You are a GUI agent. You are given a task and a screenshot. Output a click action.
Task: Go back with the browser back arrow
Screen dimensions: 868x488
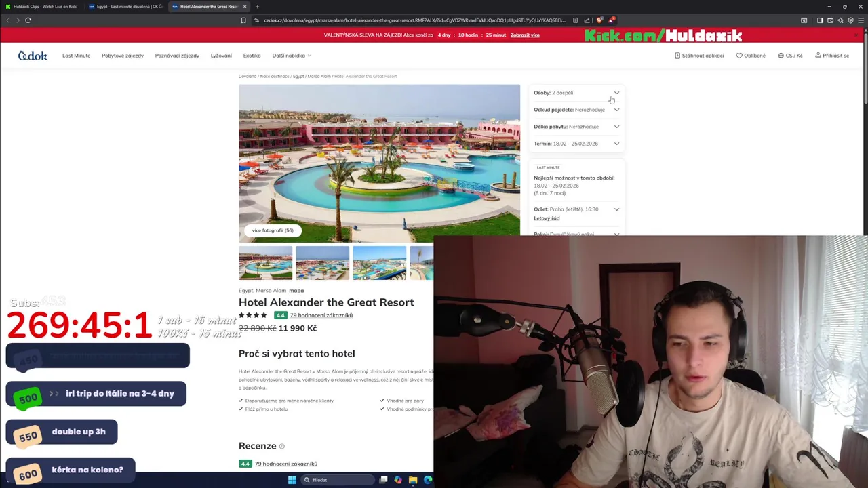point(7,20)
